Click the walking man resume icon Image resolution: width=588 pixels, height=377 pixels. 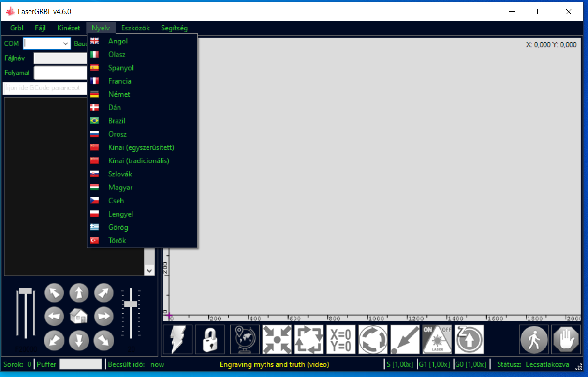[534, 339]
